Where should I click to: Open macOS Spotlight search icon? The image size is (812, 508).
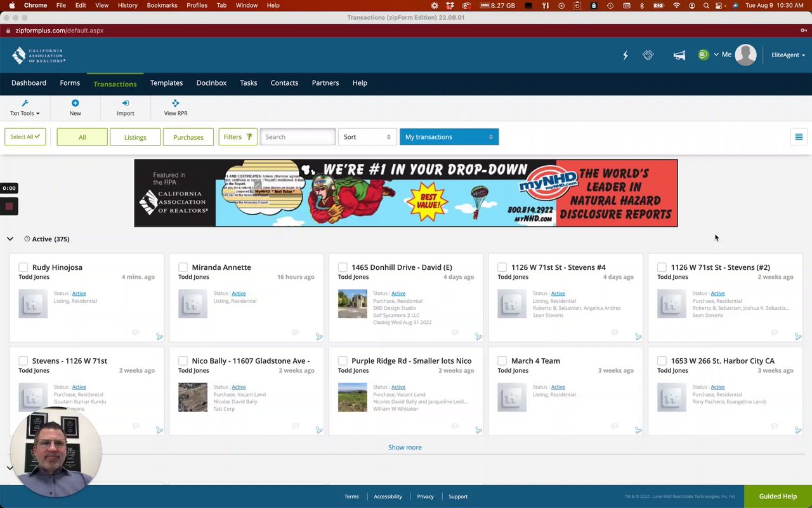click(706, 5)
